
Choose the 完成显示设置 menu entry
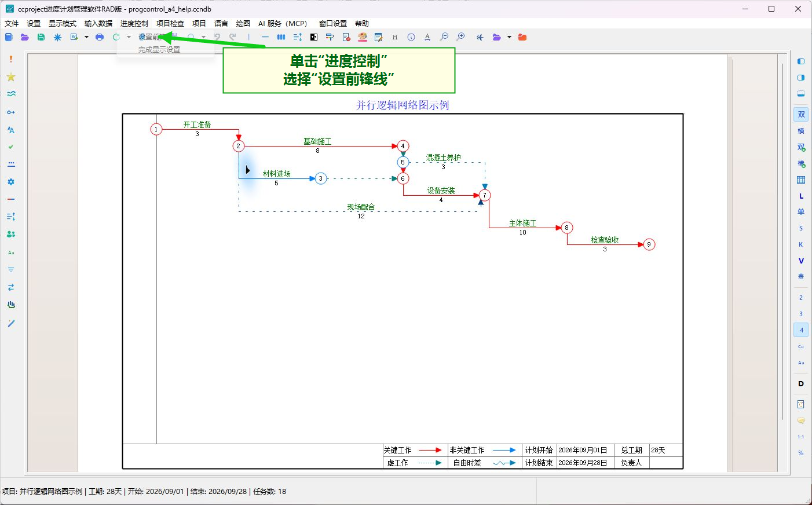click(159, 50)
